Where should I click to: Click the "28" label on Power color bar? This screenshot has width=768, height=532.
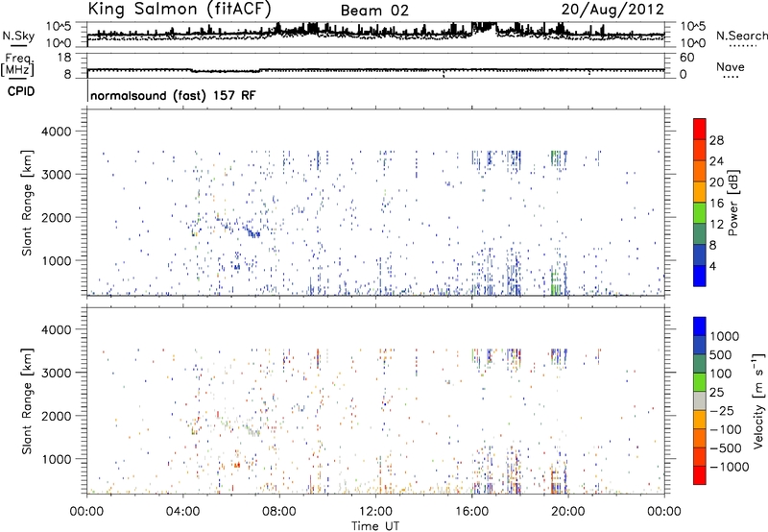click(x=716, y=140)
